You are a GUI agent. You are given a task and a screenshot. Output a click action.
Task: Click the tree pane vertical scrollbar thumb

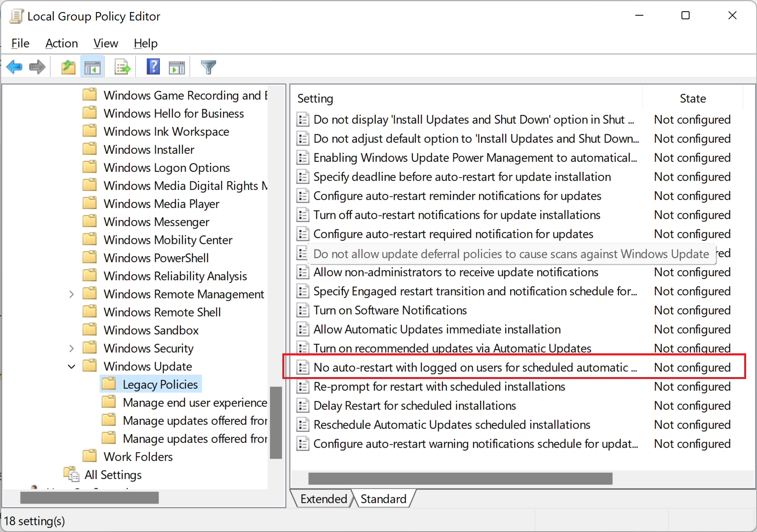coord(275,422)
